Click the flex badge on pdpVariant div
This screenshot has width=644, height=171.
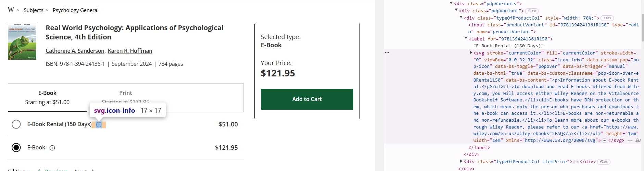point(532,11)
